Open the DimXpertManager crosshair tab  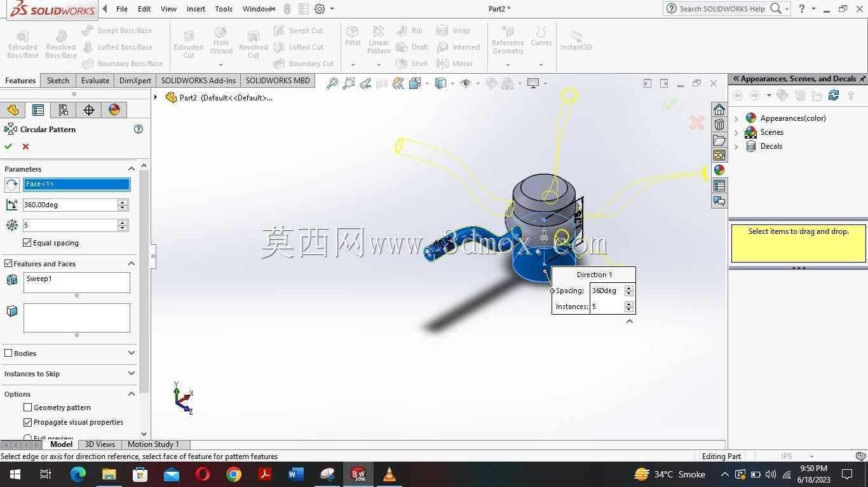click(x=89, y=110)
